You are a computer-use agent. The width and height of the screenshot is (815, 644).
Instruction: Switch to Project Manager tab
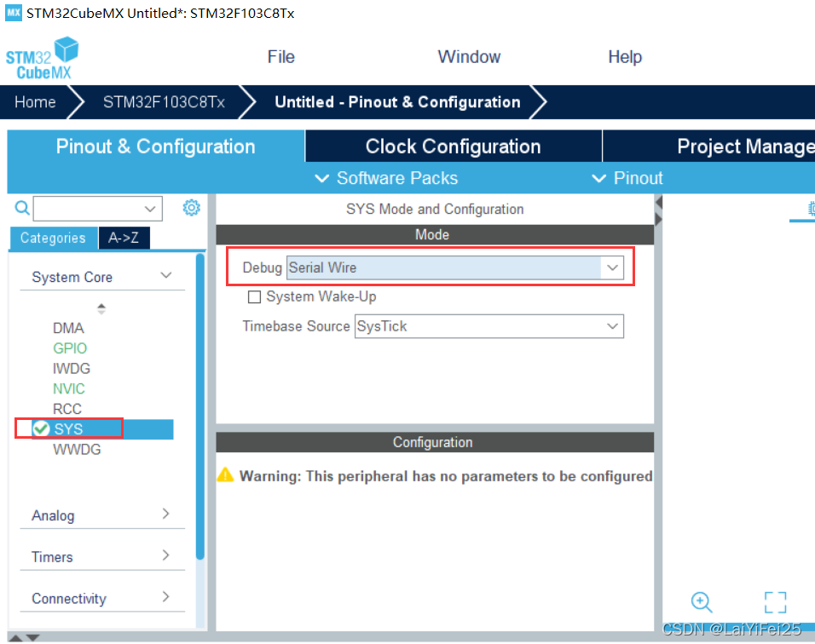pos(709,147)
